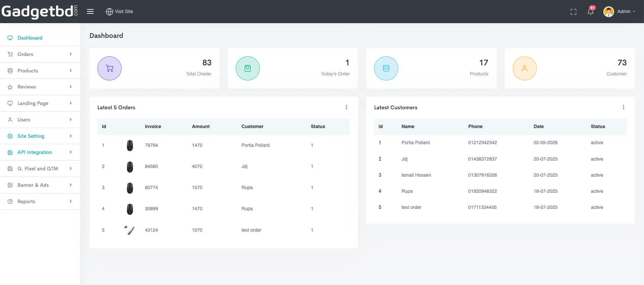Open the notifications bell icon

591,11
